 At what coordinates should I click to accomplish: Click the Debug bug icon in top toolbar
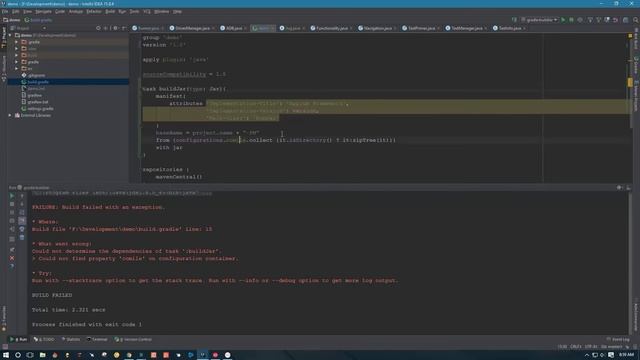(571, 20)
